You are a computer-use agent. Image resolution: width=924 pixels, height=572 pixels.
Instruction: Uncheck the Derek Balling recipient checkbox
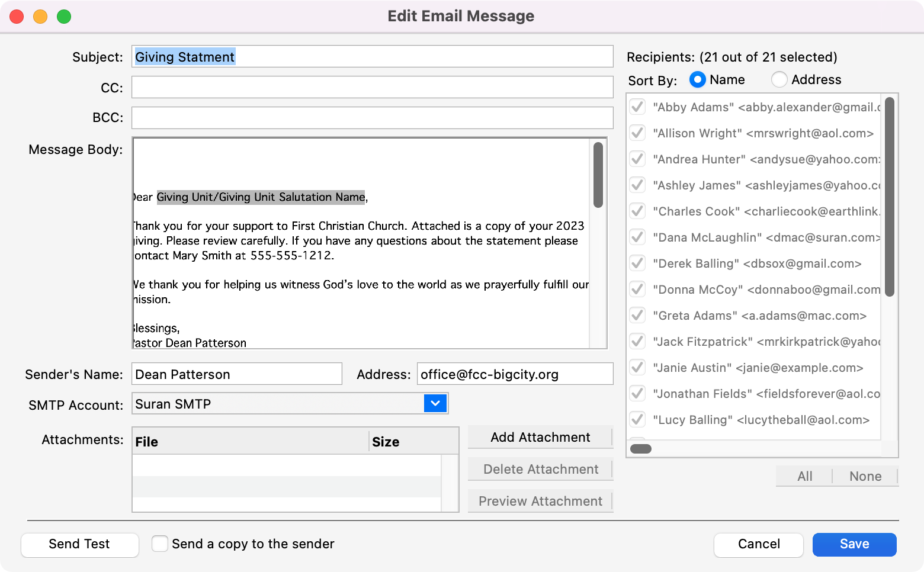(637, 263)
